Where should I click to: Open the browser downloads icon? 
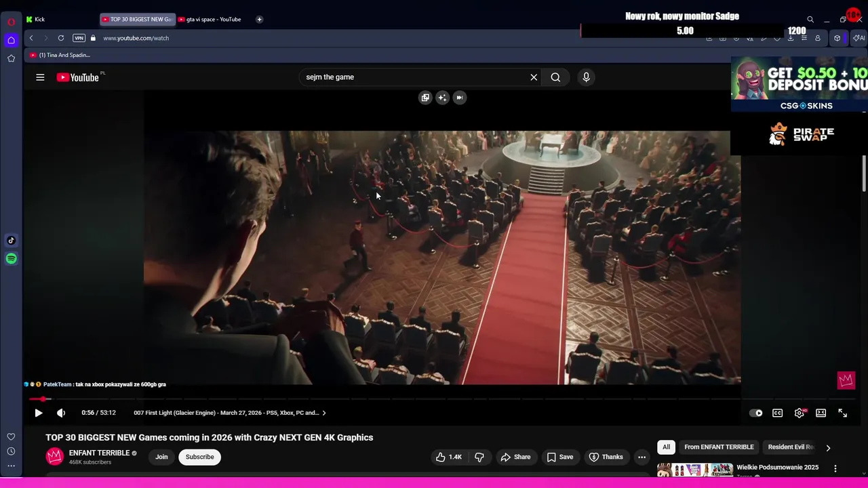tap(791, 38)
